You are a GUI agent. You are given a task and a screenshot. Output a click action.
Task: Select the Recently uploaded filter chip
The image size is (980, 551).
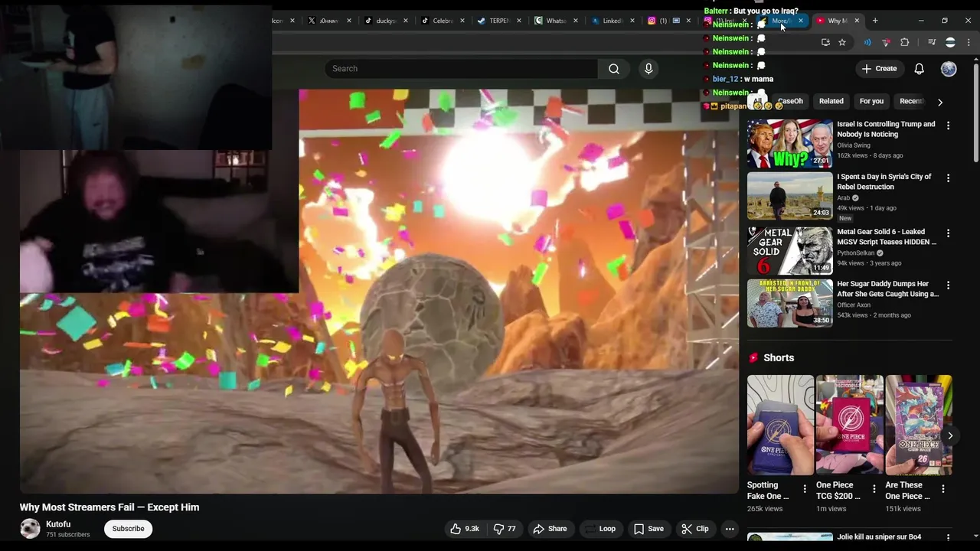coord(911,101)
